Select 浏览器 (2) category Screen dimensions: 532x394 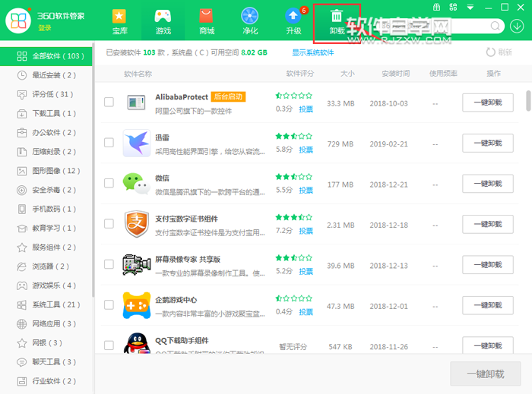coord(46,266)
